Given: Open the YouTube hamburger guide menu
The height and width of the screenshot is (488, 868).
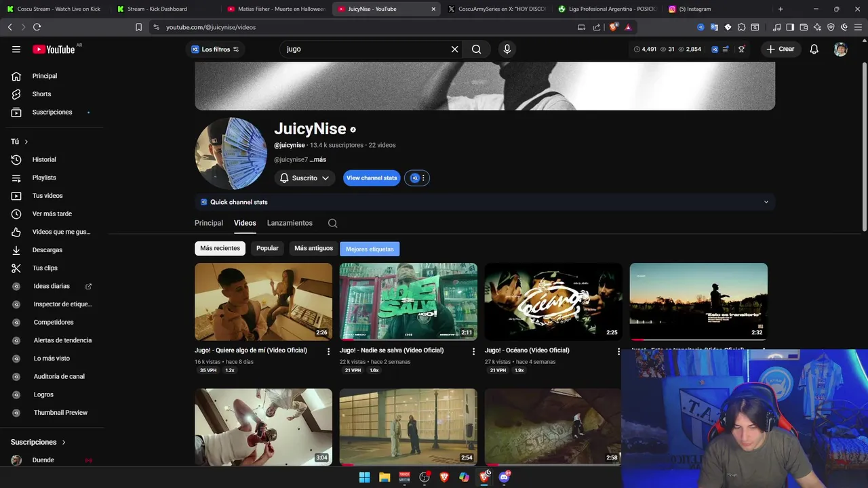Looking at the screenshot, I should pos(16,49).
